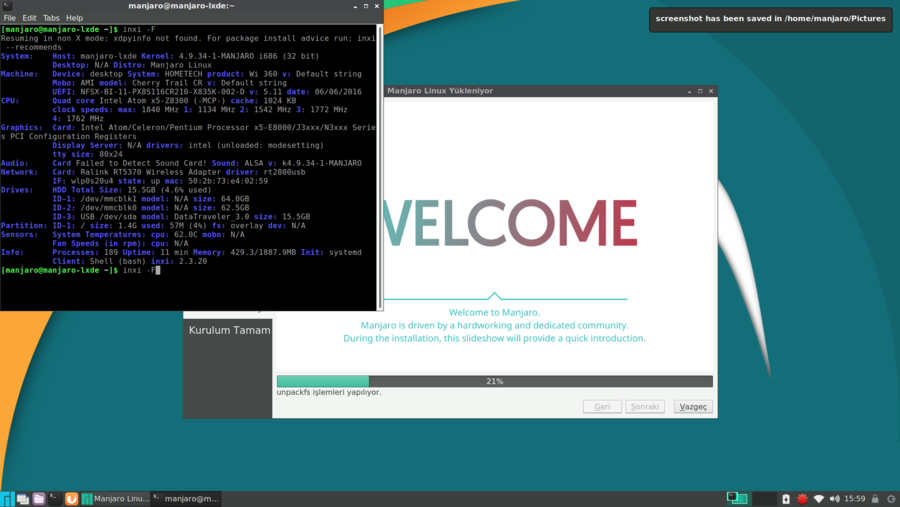The image size is (900, 507).
Task: Open the Manjaro start menu icon
Action: [7, 499]
